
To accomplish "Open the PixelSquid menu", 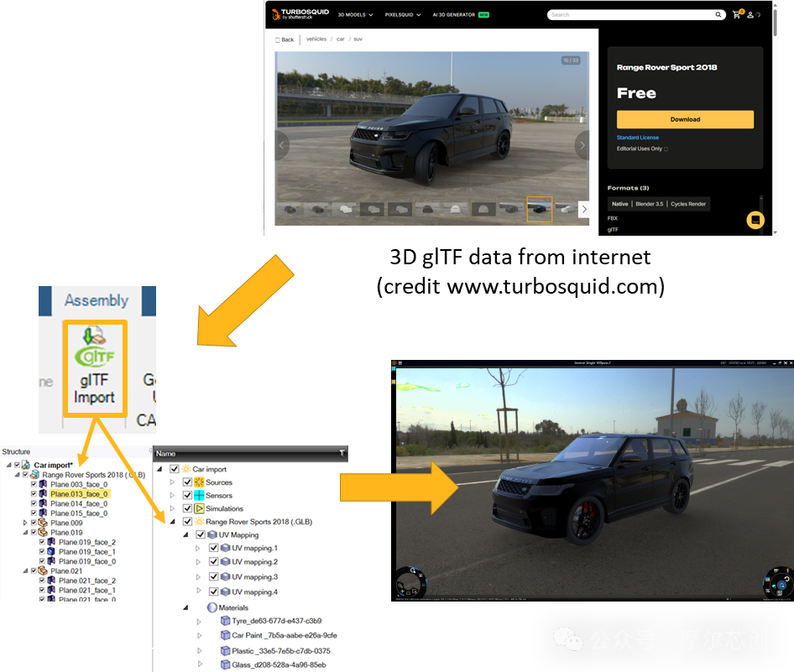I will click(403, 14).
